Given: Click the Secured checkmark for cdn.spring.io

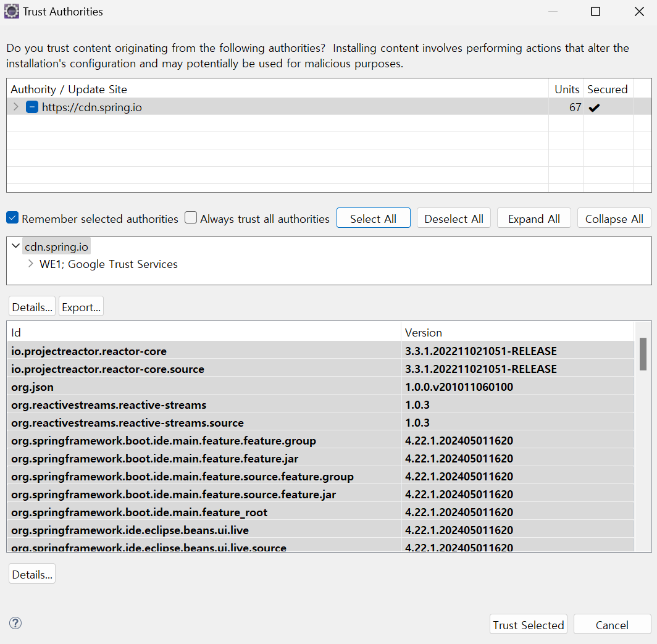Looking at the screenshot, I should (594, 107).
